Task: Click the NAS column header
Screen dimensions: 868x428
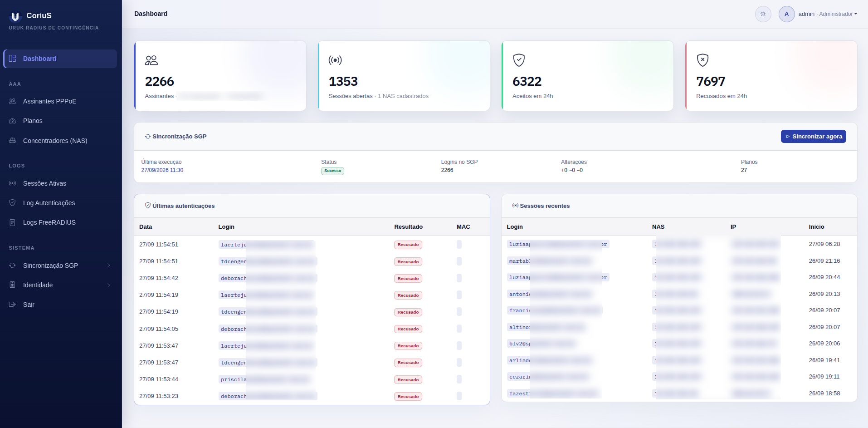Action: pyautogui.click(x=658, y=227)
